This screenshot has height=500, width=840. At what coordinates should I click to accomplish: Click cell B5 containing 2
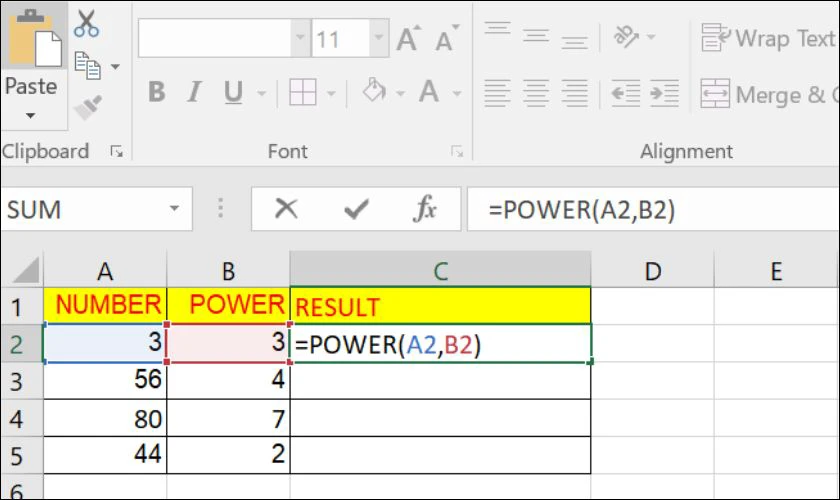[228, 455]
